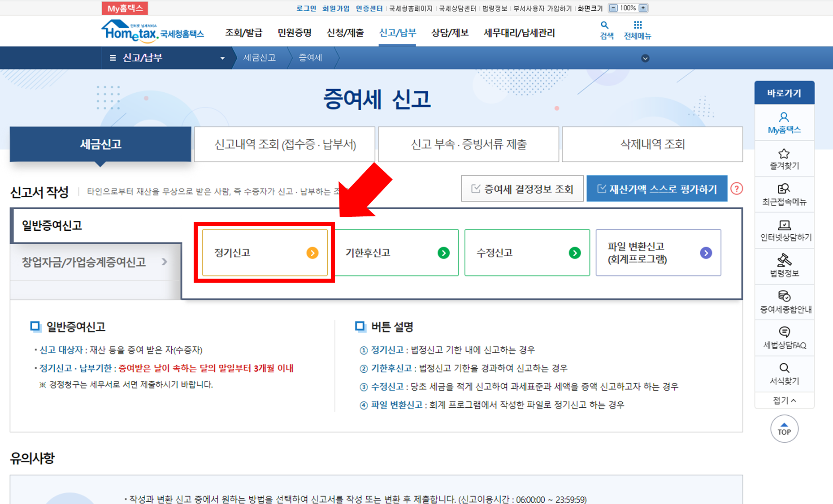Click the 회원가입 link
Screen dimensions: 833x504
[336, 8]
